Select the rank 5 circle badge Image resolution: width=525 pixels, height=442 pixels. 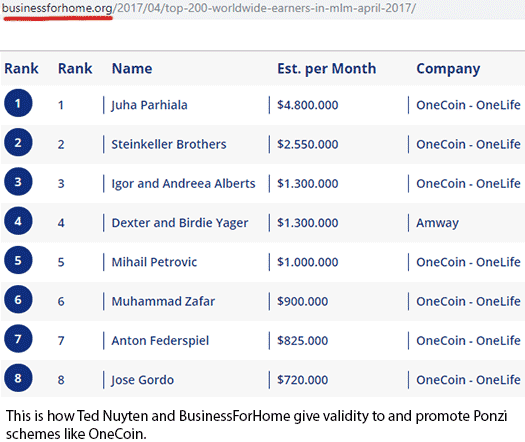point(18,260)
